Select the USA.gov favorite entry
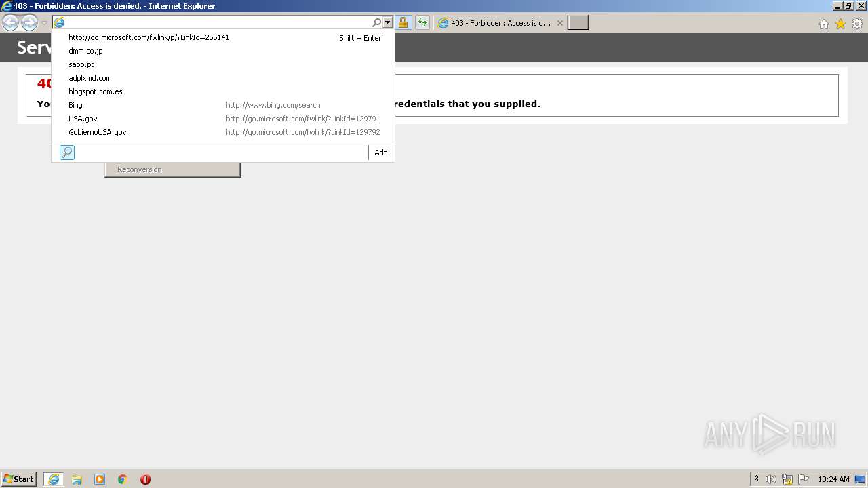This screenshot has width=868, height=488. pos(223,119)
